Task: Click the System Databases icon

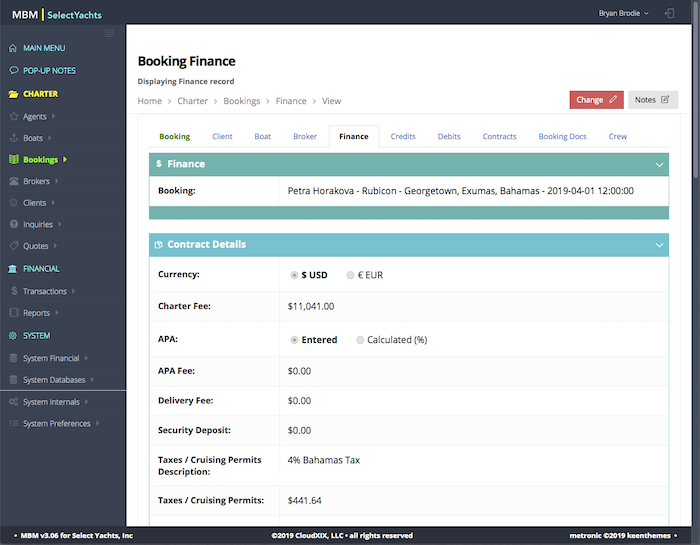Action: (14, 379)
